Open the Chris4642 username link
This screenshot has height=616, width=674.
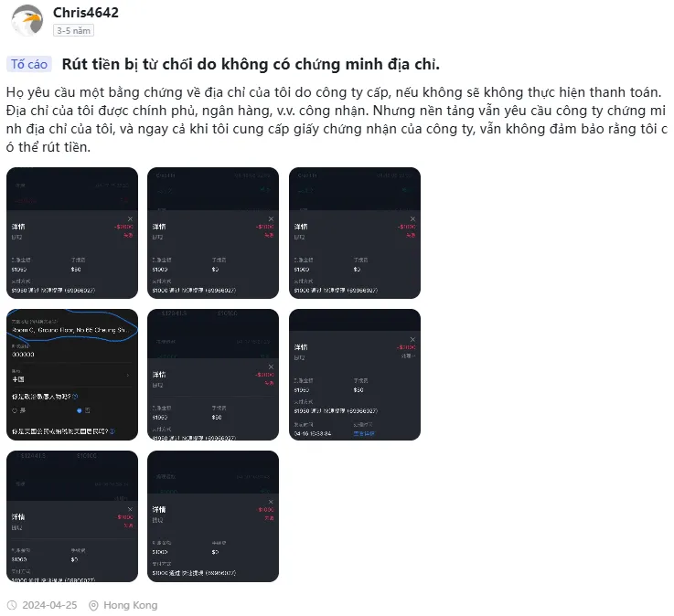click(86, 13)
